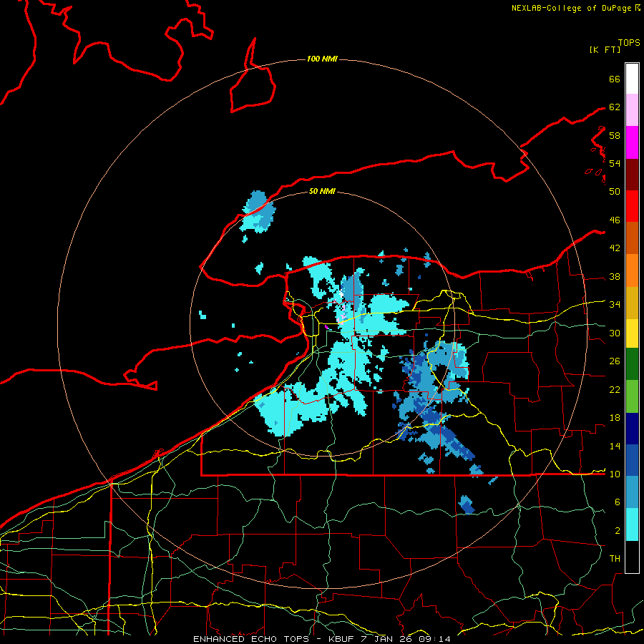644x644 pixels.
Task: Select the light green 26 kft swatch
Action: click(x=632, y=396)
